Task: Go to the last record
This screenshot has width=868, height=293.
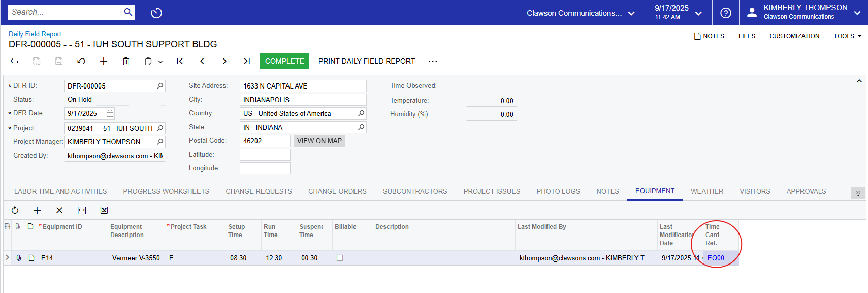Action: (x=247, y=61)
